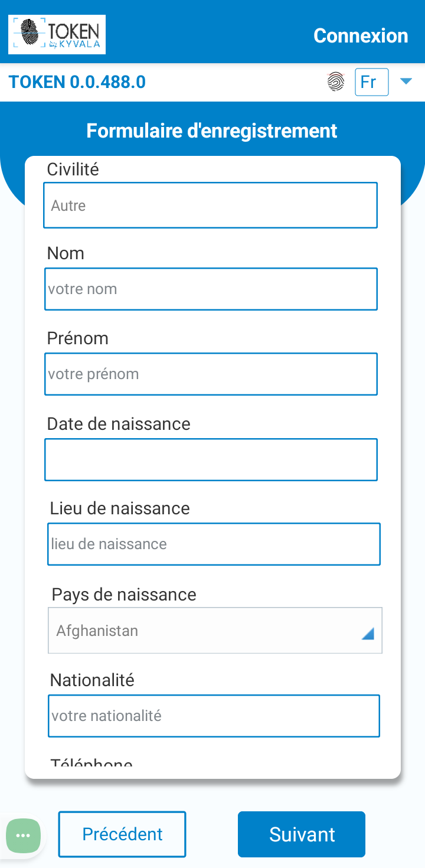Tap the fingerprint icon in the header
This screenshot has height=868, width=425.
[x=336, y=81]
